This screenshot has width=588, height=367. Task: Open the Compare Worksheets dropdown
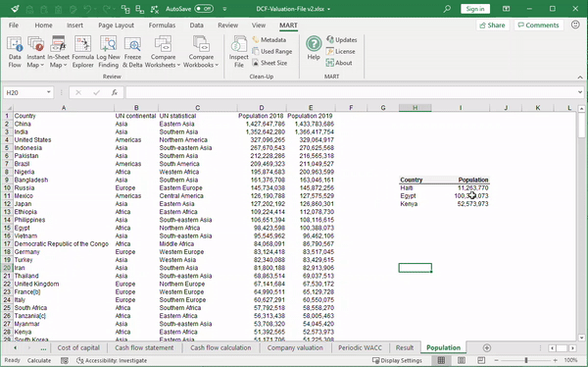(163, 52)
